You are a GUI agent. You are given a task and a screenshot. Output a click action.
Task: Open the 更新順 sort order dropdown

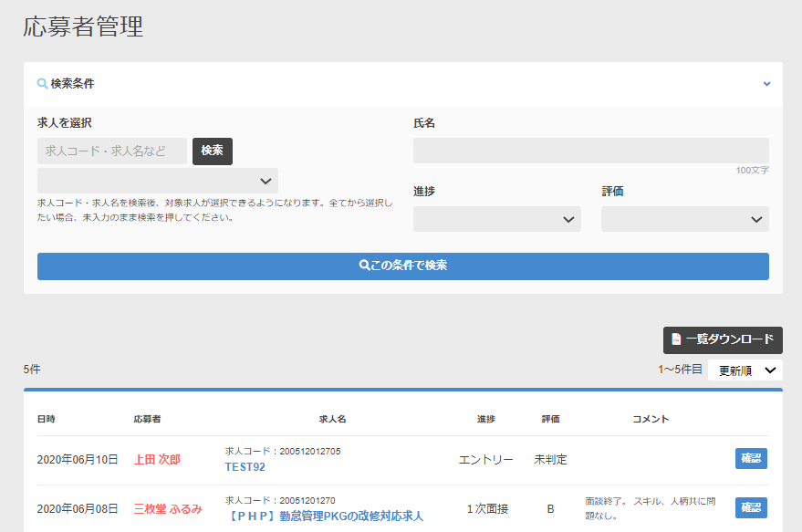click(745, 370)
